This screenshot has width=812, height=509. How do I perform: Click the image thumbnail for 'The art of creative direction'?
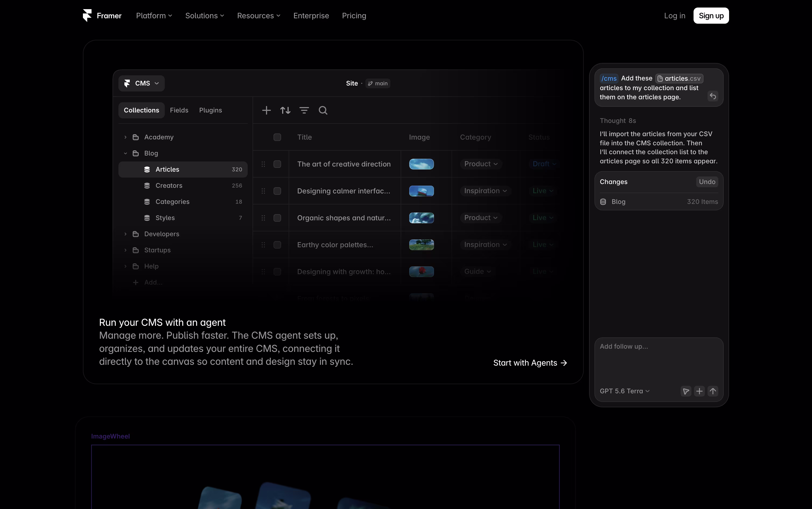coord(421,164)
